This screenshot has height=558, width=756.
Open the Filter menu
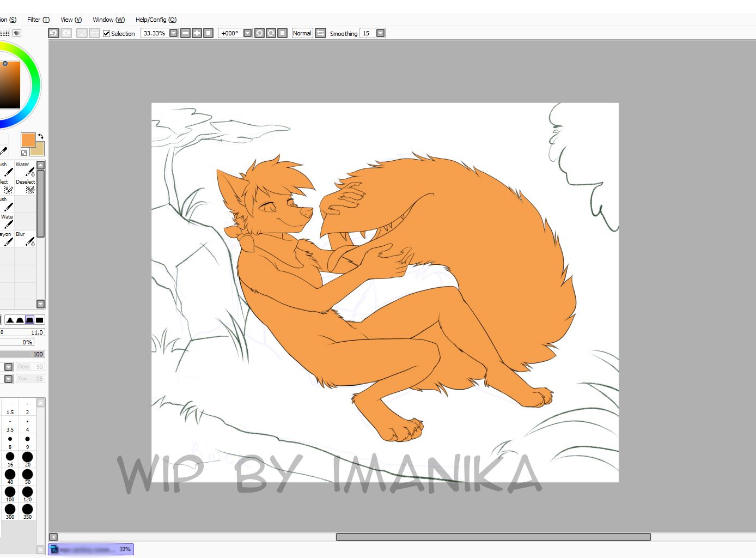pyautogui.click(x=38, y=20)
